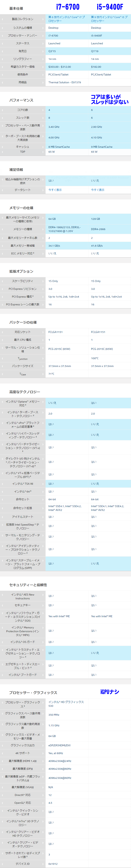Viewport: 131px width, 868px height.
Task: Click the right arrow on the 命令セット row
Action: click(x=43, y=499)
